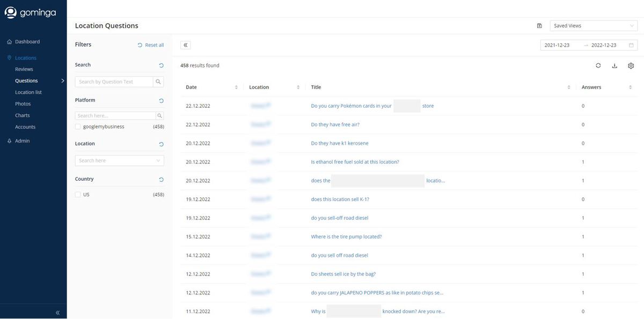This screenshot has height=319, width=644.
Task: Click the save view icon
Action: click(x=539, y=26)
